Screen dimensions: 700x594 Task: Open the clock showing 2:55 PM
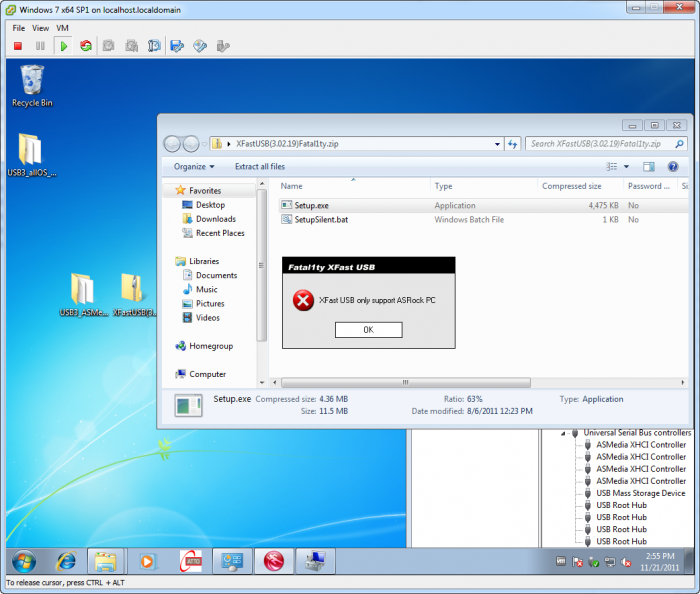(x=660, y=562)
